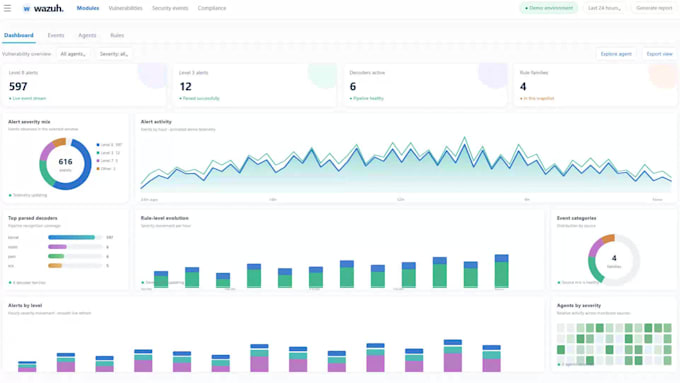680x383 pixels.
Task: Switch to the Rules tab
Action: (x=117, y=35)
